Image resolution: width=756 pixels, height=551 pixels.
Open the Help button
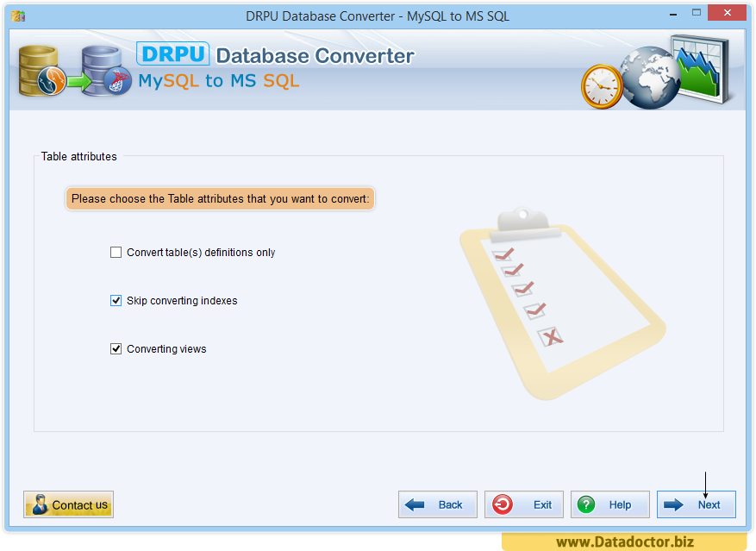(x=610, y=504)
